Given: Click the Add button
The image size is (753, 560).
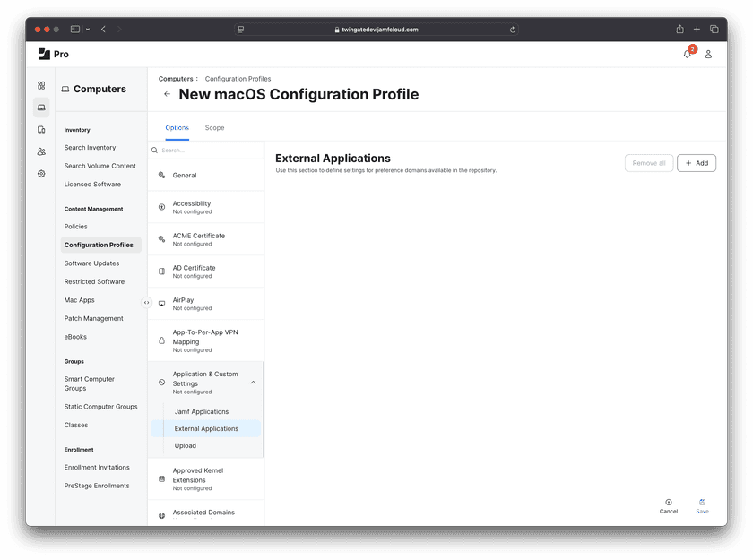Looking at the screenshot, I should point(697,163).
